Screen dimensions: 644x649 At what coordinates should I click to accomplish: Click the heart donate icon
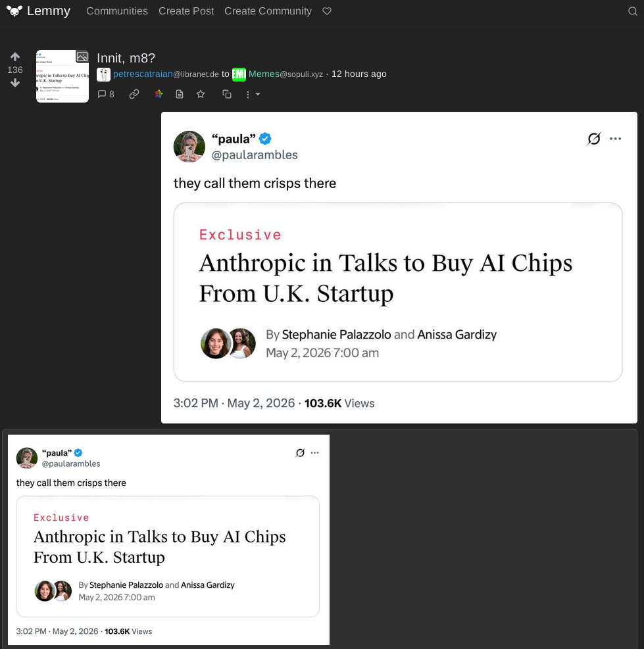coord(327,11)
